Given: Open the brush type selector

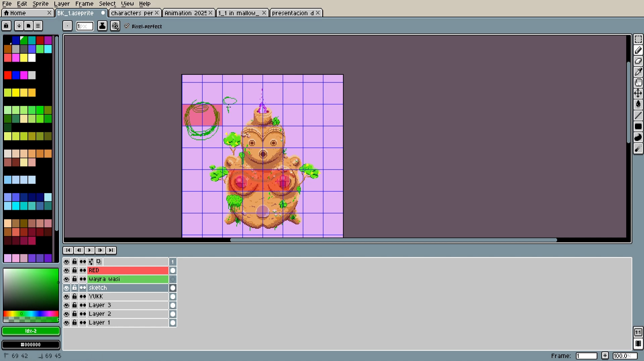Looking at the screenshot, I should (x=67, y=26).
